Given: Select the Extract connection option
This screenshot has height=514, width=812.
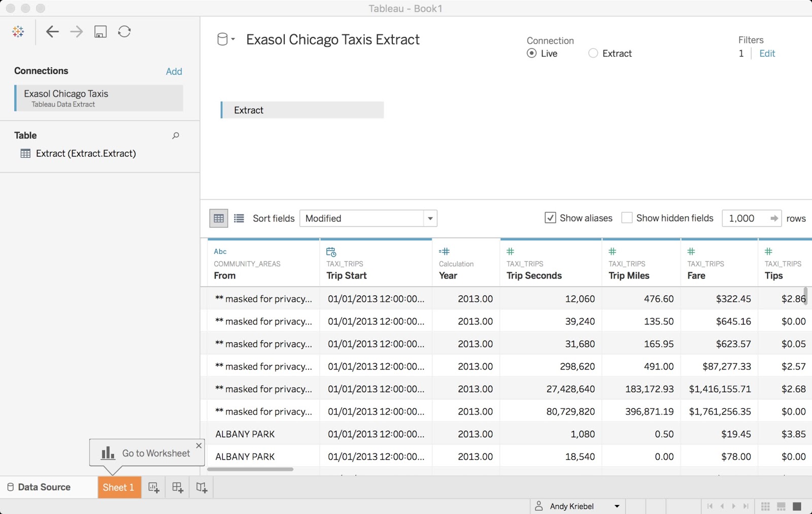Looking at the screenshot, I should 593,53.
